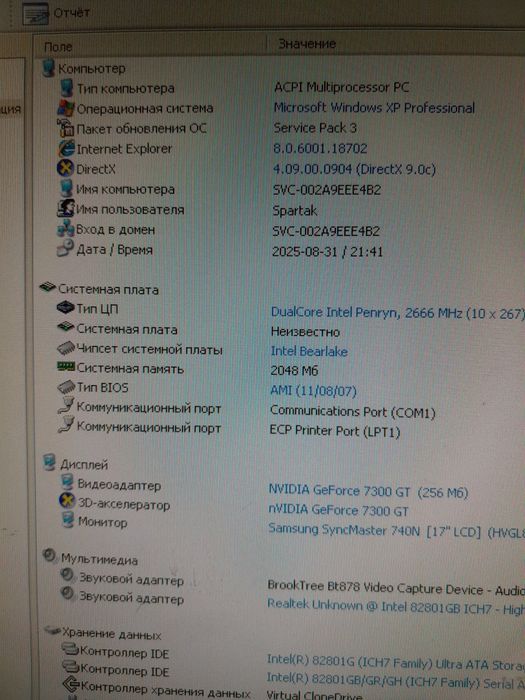525x700 pixels.
Task: Click the Пакет обновления ОС icon
Action: [66, 128]
